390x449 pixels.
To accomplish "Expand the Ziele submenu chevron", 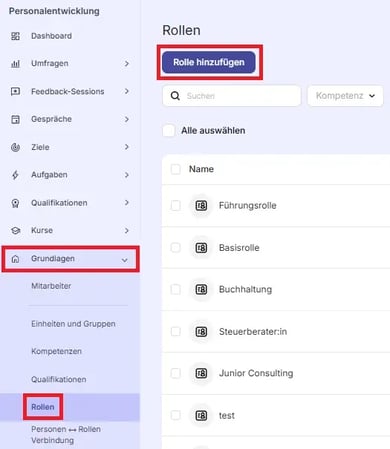I will [127, 147].
